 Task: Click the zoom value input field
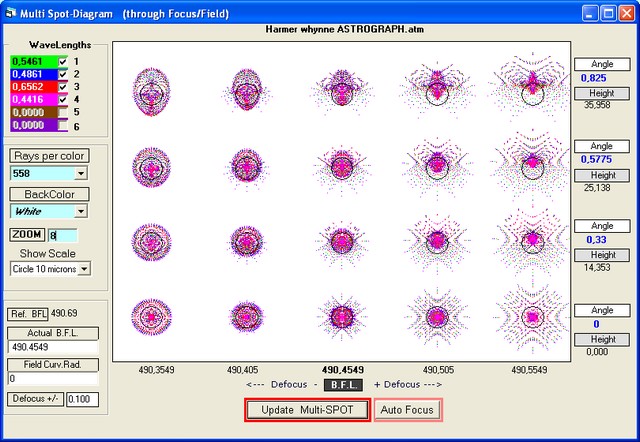(x=62, y=235)
